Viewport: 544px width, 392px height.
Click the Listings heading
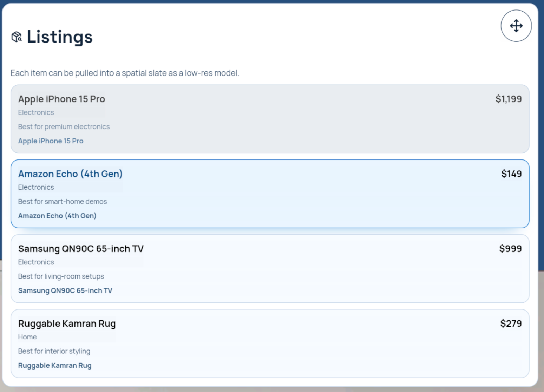point(60,37)
